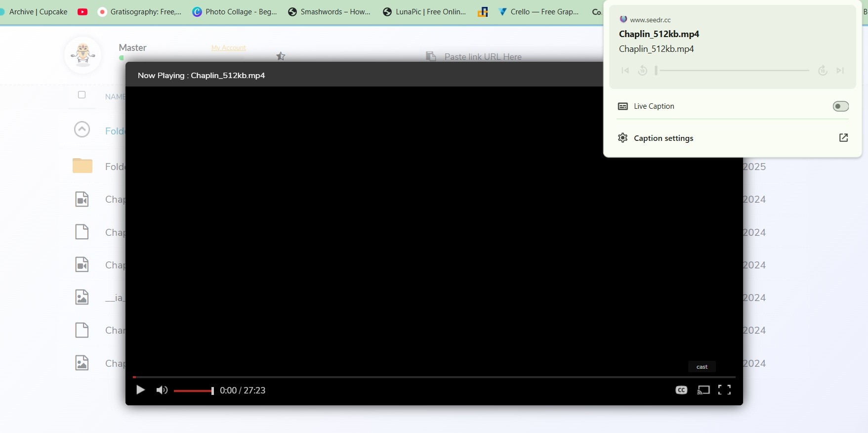
Task: Open caption settings external link icon
Action: coord(843,138)
